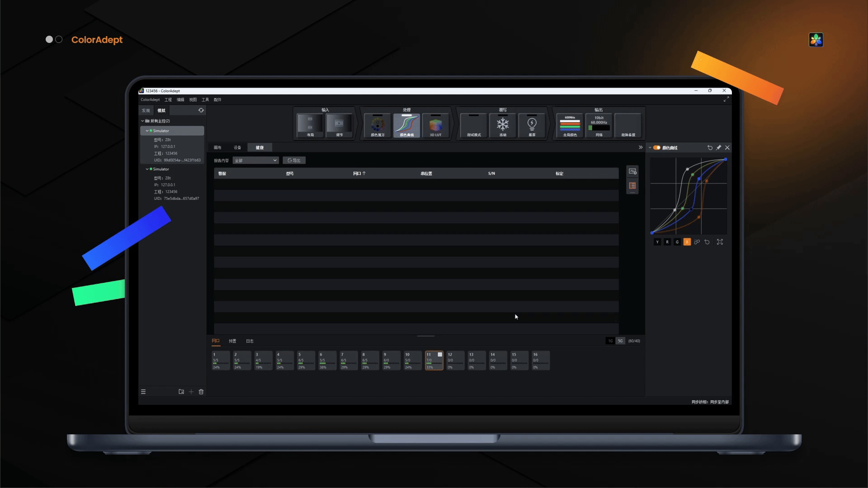868x488 pixels.
Task: Switch to the 5G port speed toggle
Action: pos(620,341)
